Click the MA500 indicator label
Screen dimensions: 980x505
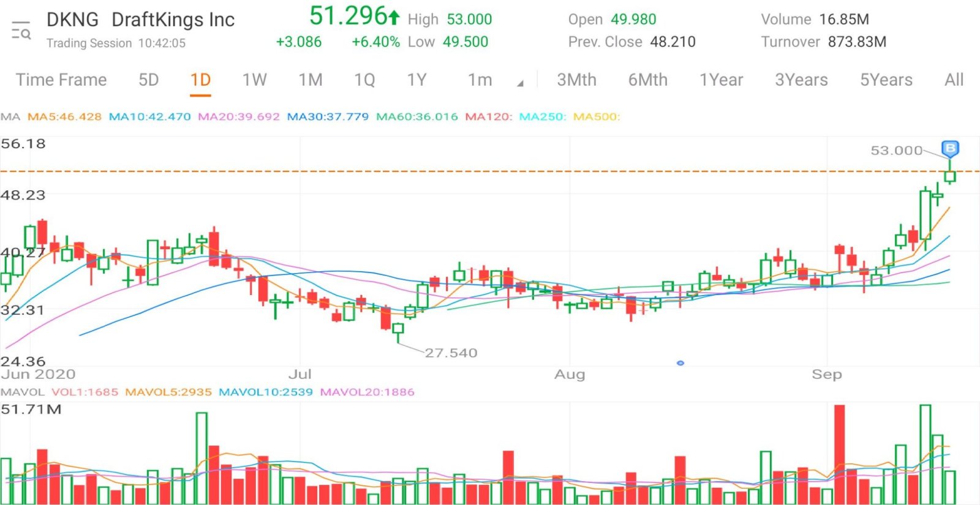pos(597,116)
